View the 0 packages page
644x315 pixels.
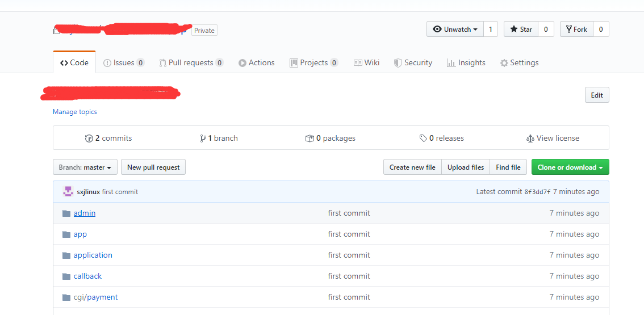point(331,138)
